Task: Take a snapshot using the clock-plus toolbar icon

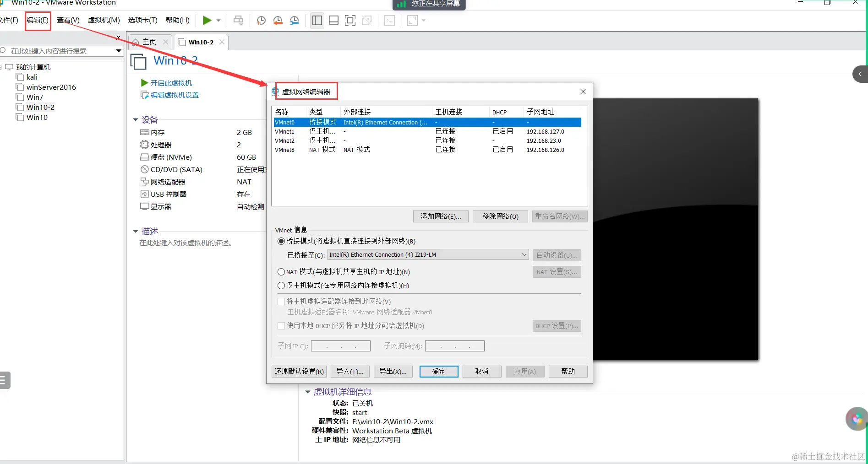Action: pos(261,20)
